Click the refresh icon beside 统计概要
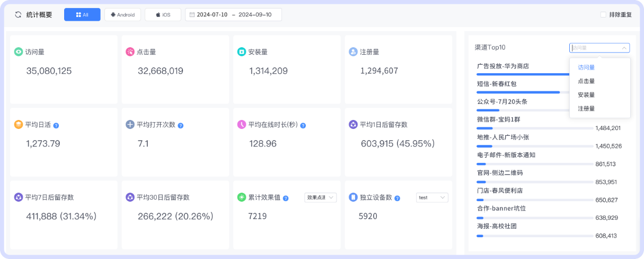Viewport: 644px width, 259px height. click(x=18, y=15)
